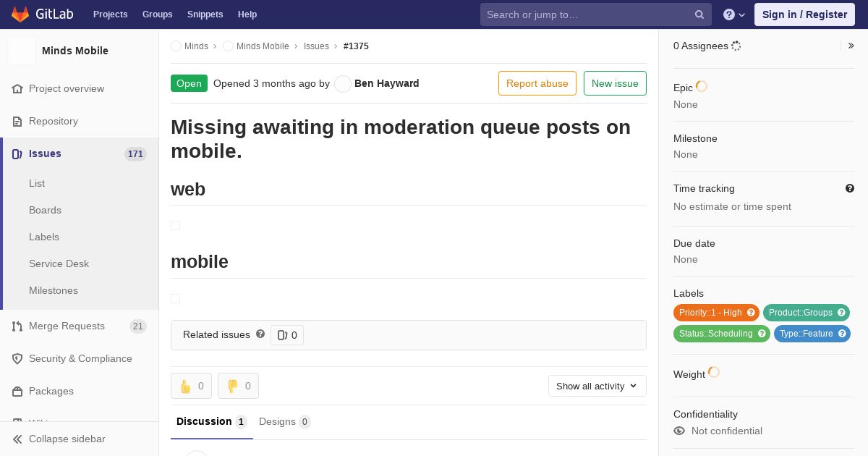Click the Minds Mobile project avatar

coord(22,51)
